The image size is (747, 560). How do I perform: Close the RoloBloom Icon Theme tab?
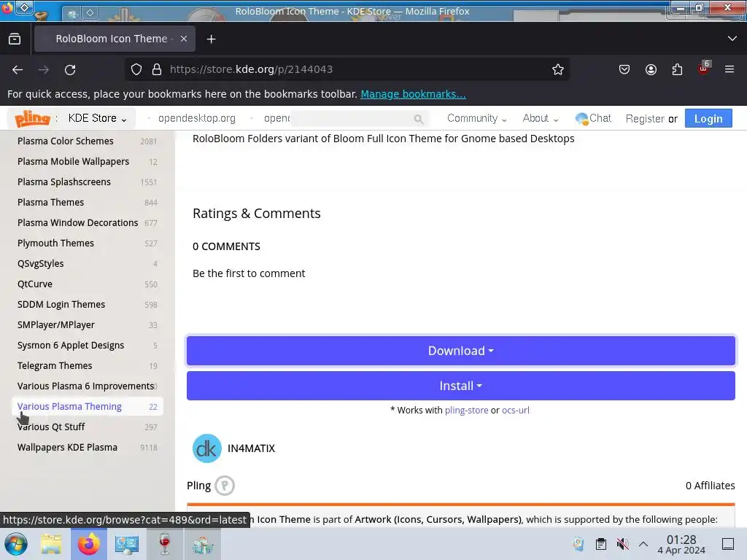pos(183,39)
